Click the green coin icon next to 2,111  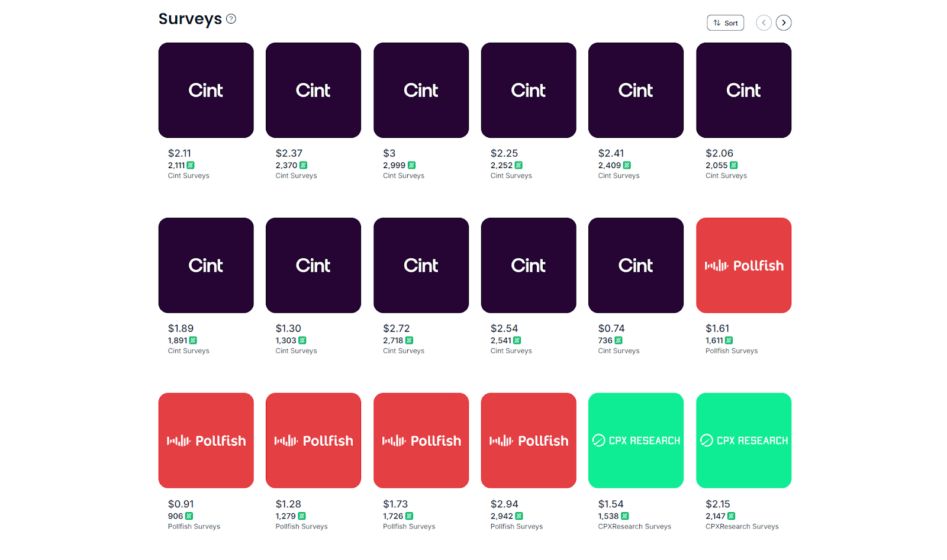click(191, 166)
